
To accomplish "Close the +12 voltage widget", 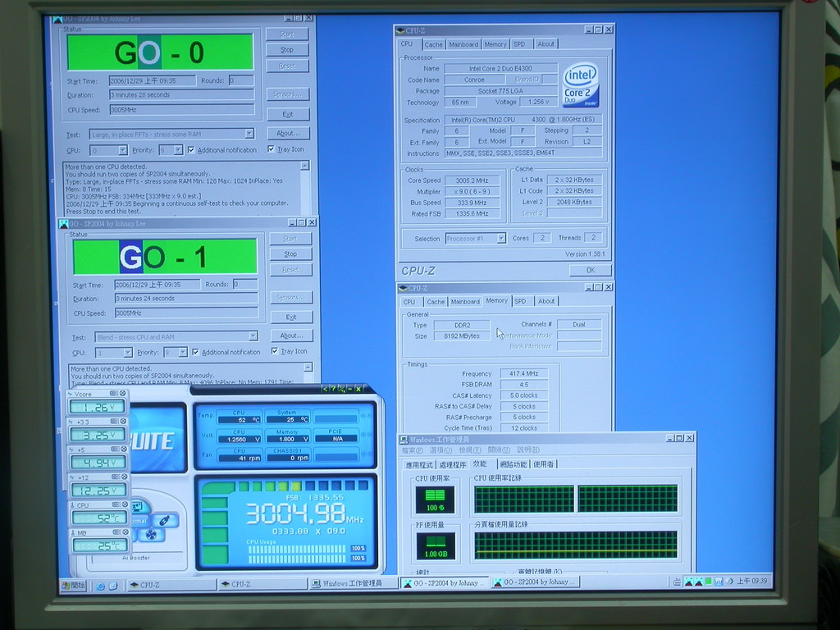I will coord(125,477).
